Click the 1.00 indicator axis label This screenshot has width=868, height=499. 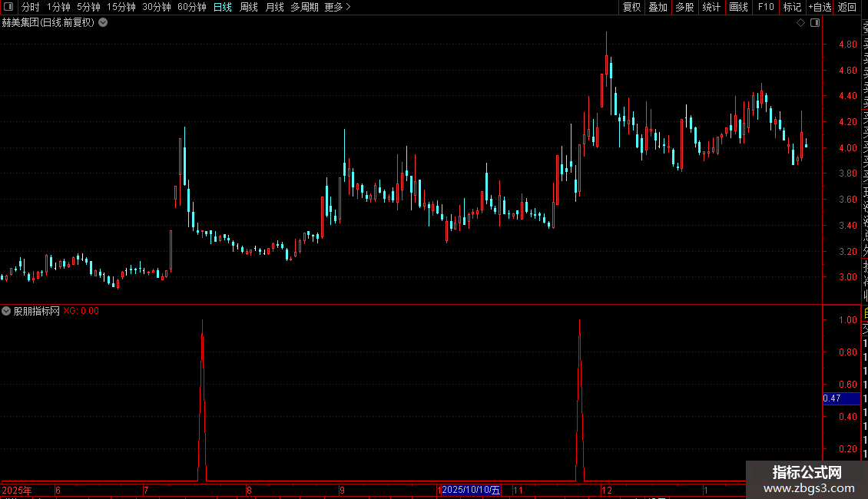click(x=847, y=320)
